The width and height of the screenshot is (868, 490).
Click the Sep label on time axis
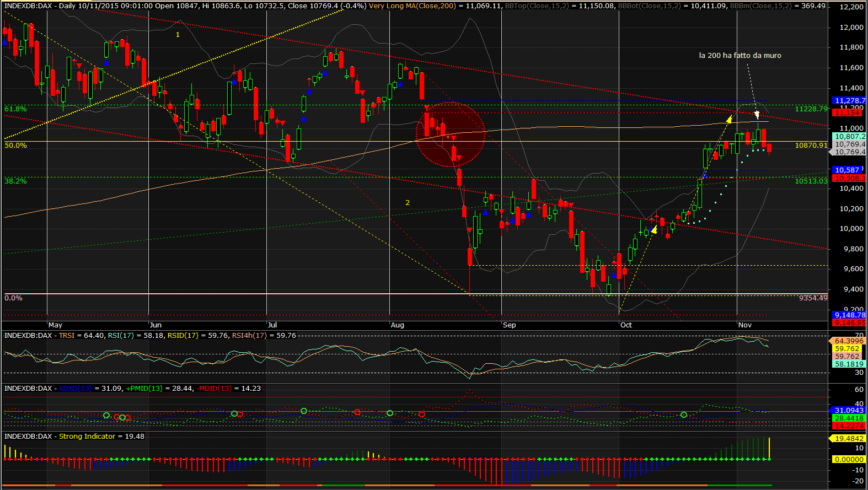point(510,325)
